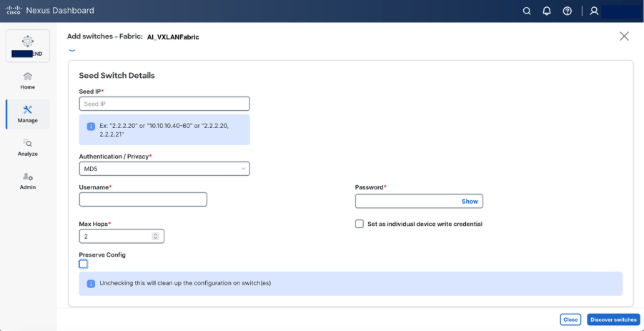This screenshot has height=331, width=644.
Task: Click the Seed Switch Details heading
Action: [117, 76]
